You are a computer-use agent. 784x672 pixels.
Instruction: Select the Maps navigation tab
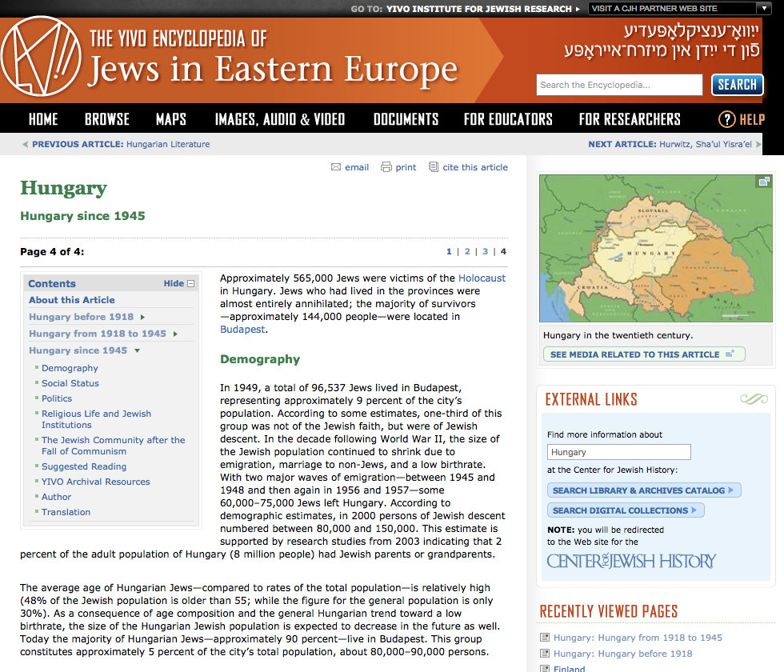pos(170,118)
